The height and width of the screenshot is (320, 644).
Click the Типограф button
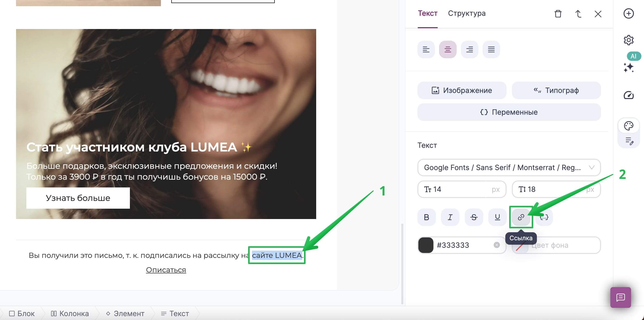click(556, 90)
